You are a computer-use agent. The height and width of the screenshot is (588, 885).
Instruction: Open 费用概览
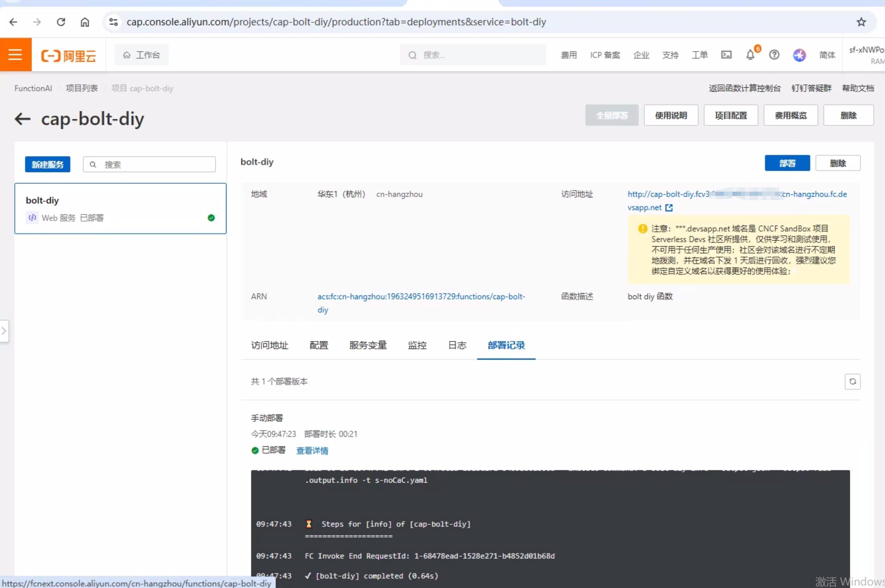pyautogui.click(x=791, y=115)
